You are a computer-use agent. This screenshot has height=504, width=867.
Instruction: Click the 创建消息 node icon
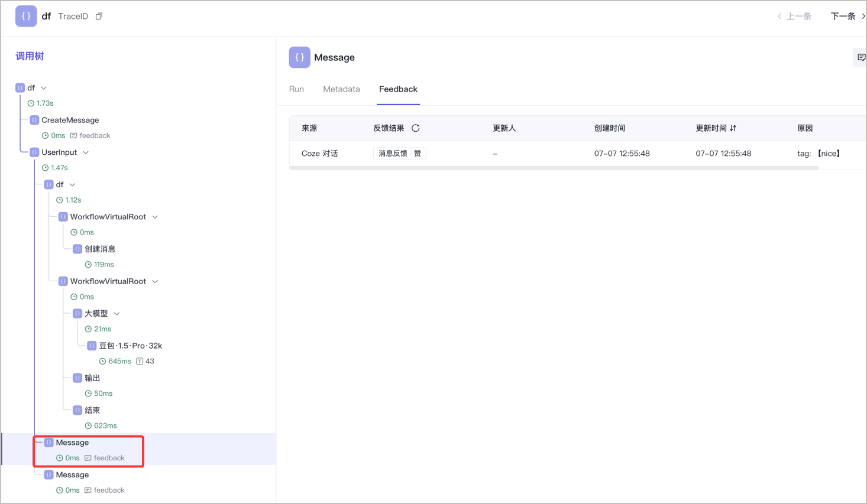coord(77,249)
